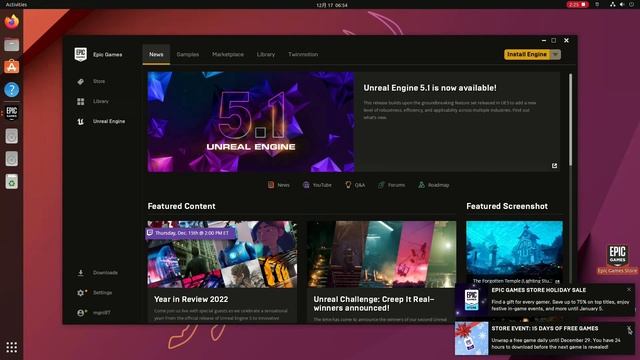640x360 pixels.
Task: Open launcher Settings
Action: click(94, 292)
